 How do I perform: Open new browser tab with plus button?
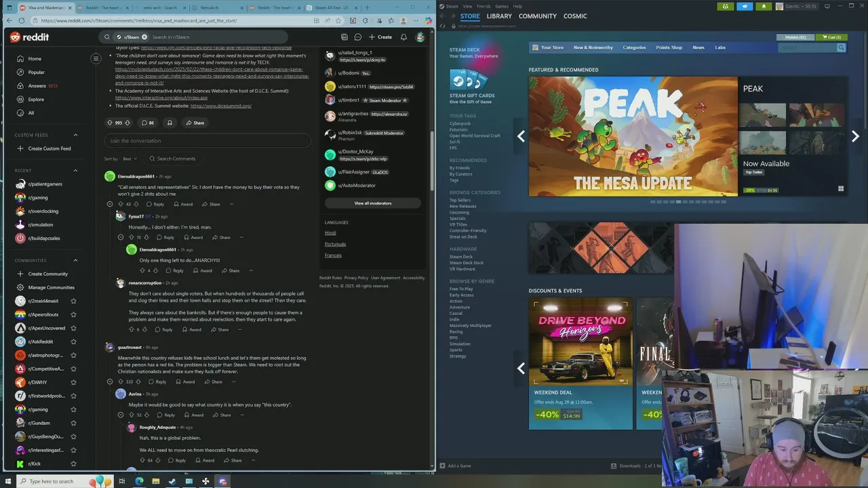367,8
